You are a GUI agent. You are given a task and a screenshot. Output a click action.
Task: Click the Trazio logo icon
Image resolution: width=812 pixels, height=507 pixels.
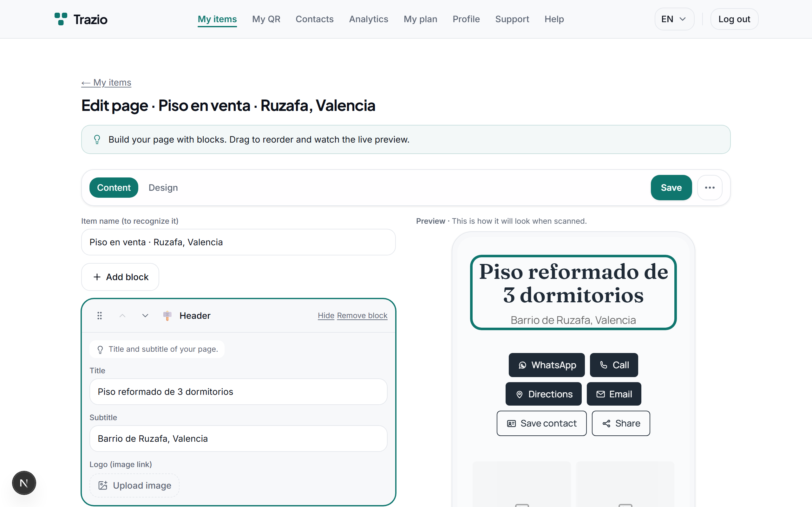pos(61,19)
